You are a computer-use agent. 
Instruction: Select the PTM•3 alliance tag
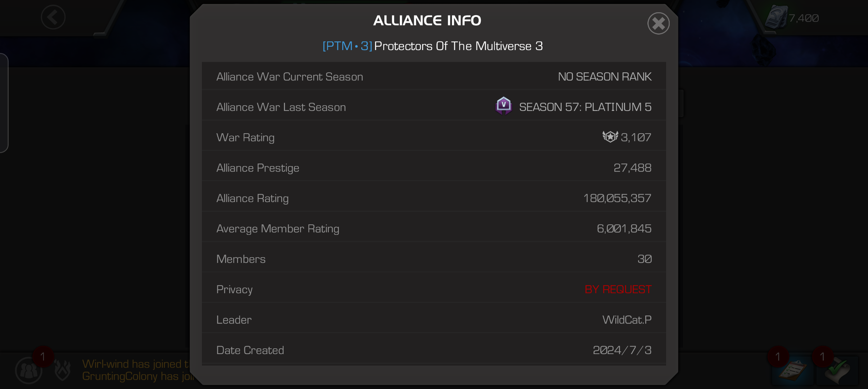[x=347, y=46]
